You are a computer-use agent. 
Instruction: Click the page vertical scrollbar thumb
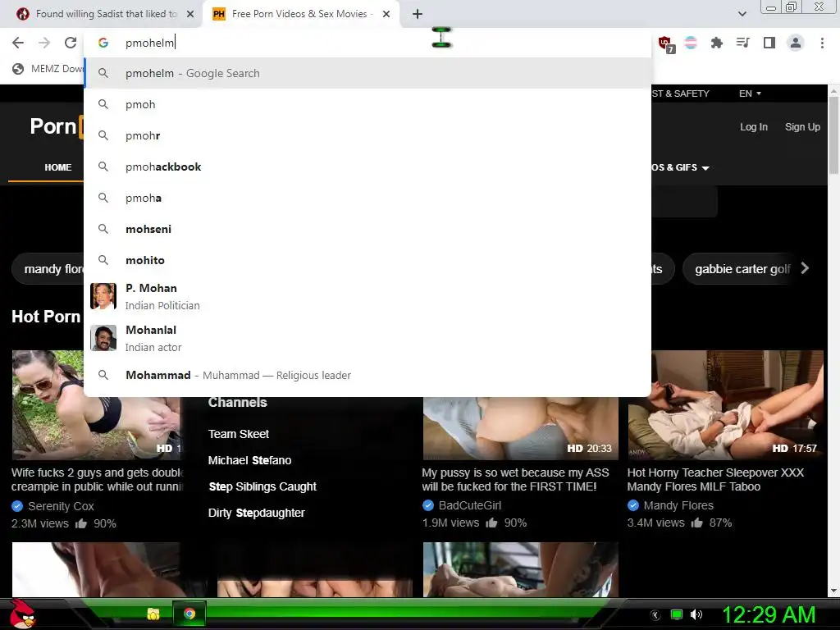click(833, 135)
